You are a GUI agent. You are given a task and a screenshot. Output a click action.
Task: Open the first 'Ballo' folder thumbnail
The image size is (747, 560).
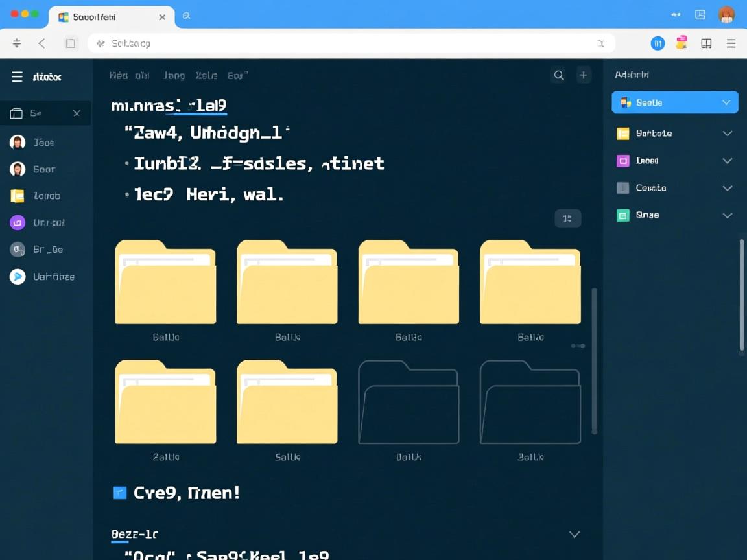tap(165, 282)
